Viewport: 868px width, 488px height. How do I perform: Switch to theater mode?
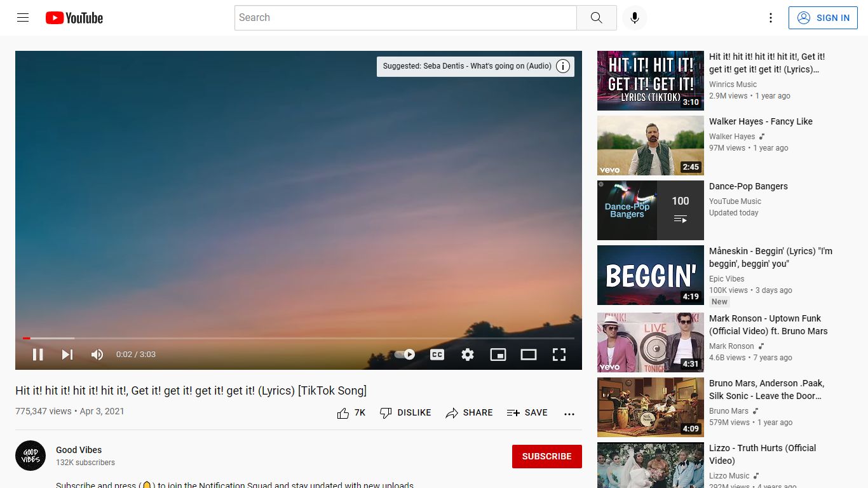tap(529, 355)
